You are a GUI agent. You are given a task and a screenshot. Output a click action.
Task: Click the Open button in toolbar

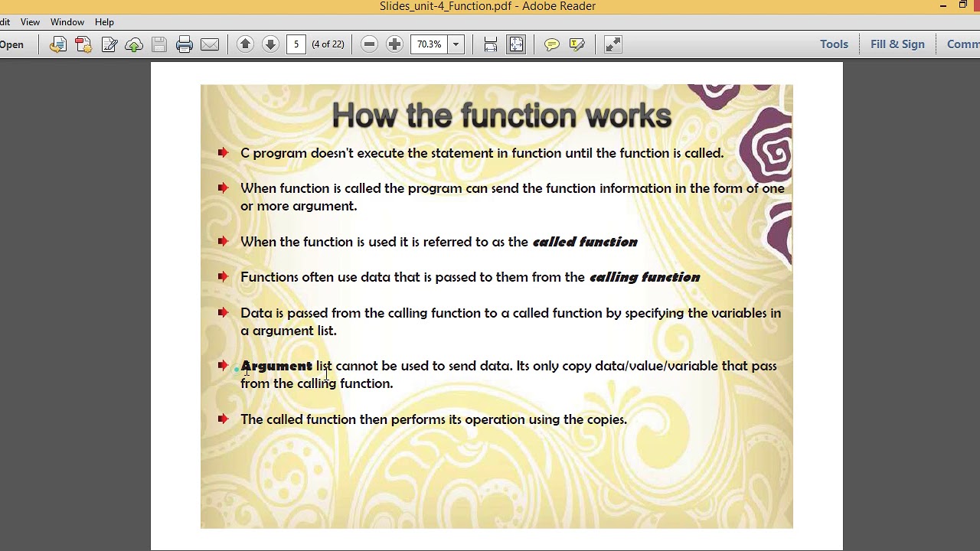(11, 44)
